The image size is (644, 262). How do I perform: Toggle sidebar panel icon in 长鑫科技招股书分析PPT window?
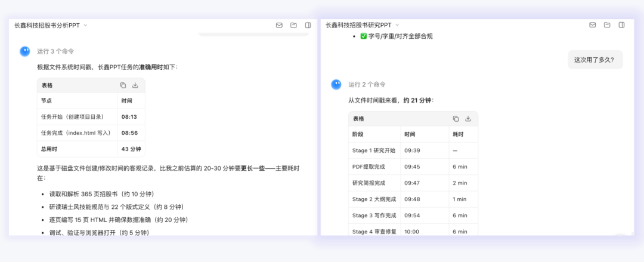(308, 25)
